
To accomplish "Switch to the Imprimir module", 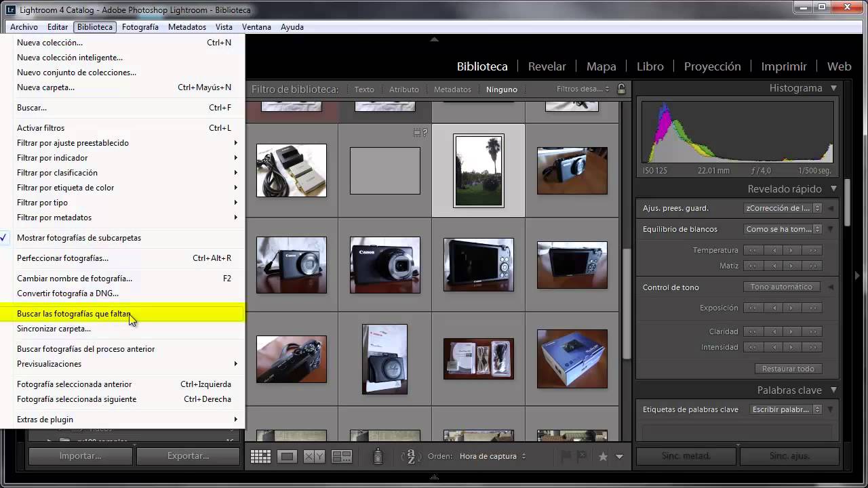I will (x=784, y=66).
